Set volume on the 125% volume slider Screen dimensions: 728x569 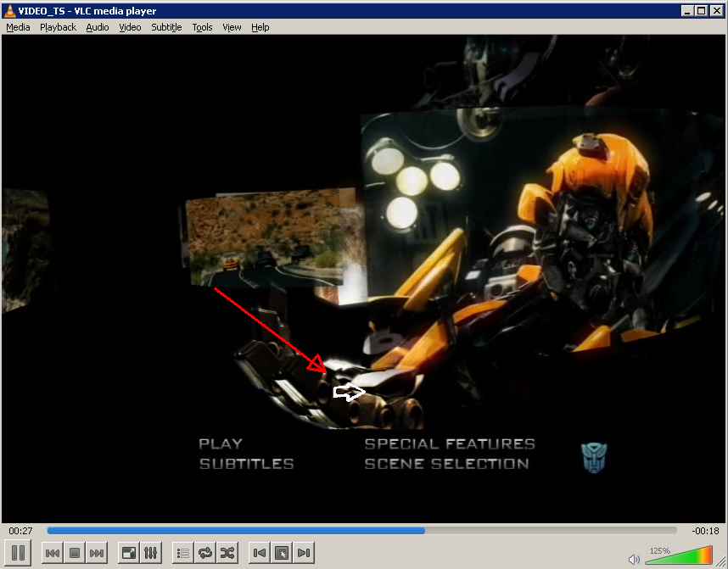[x=679, y=555]
